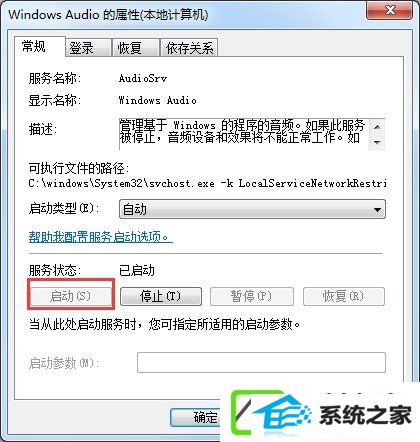The width and height of the screenshot is (420, 442).
Task: Click the description box up arrow
Action: tap(377, 127)
